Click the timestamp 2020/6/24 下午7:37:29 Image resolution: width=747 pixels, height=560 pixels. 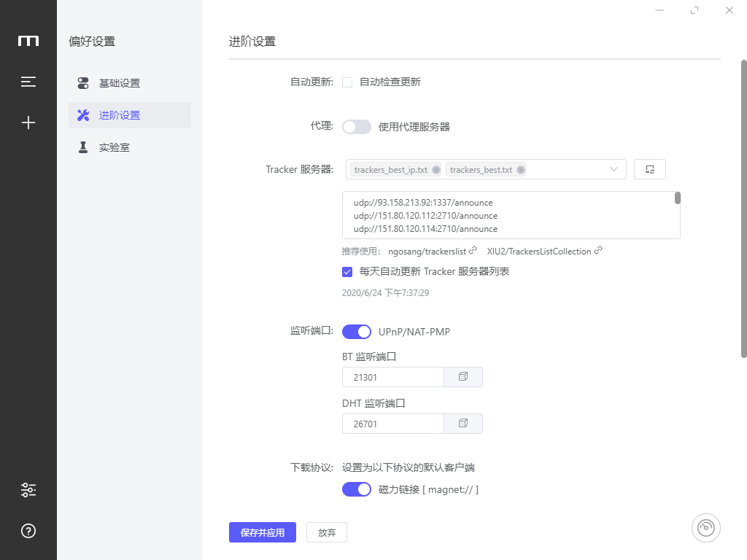pos(385,293)
